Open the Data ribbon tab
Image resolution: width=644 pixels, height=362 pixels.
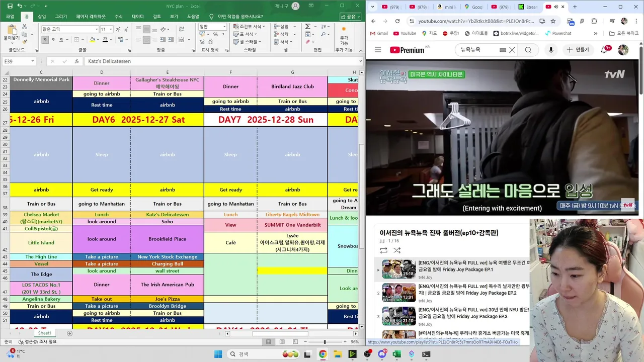(x=138, y=17)
